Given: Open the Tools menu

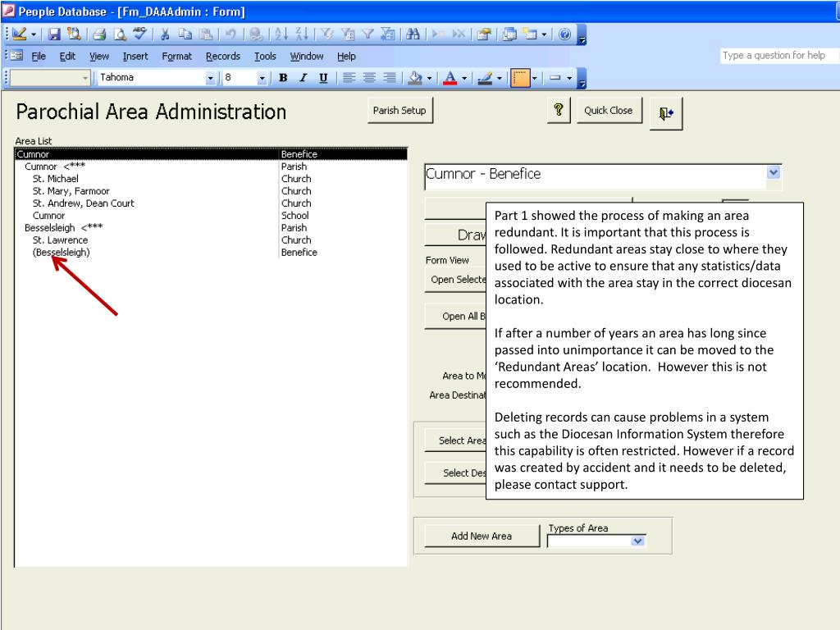Looking at the screenshot, I should click(265, 57).
